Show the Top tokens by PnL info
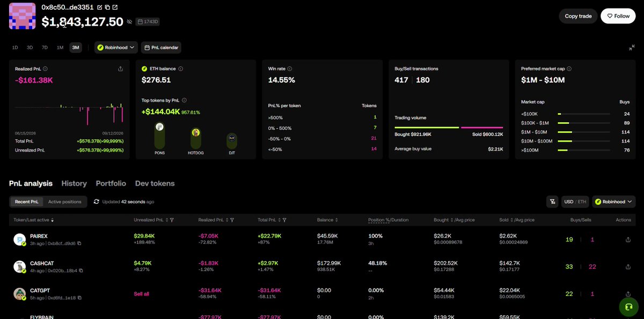This screenshot has height=319, width=644. click(184, 100)
